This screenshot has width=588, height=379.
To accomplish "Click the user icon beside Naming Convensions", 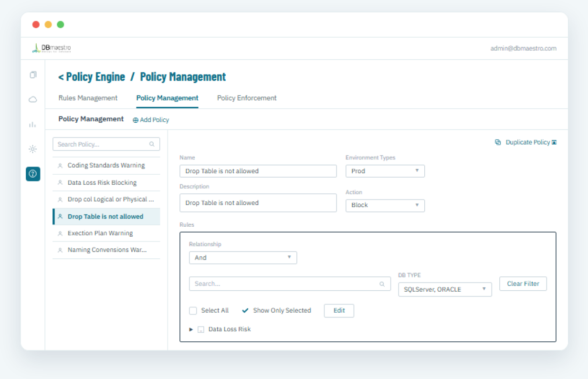I will coord(60,250).
